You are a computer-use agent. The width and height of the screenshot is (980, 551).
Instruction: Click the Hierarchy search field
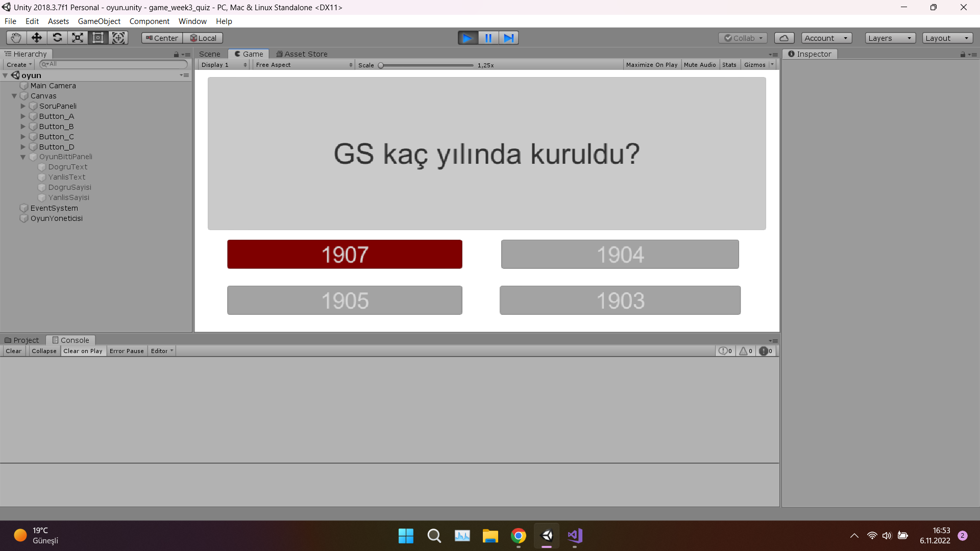[112, 64]
